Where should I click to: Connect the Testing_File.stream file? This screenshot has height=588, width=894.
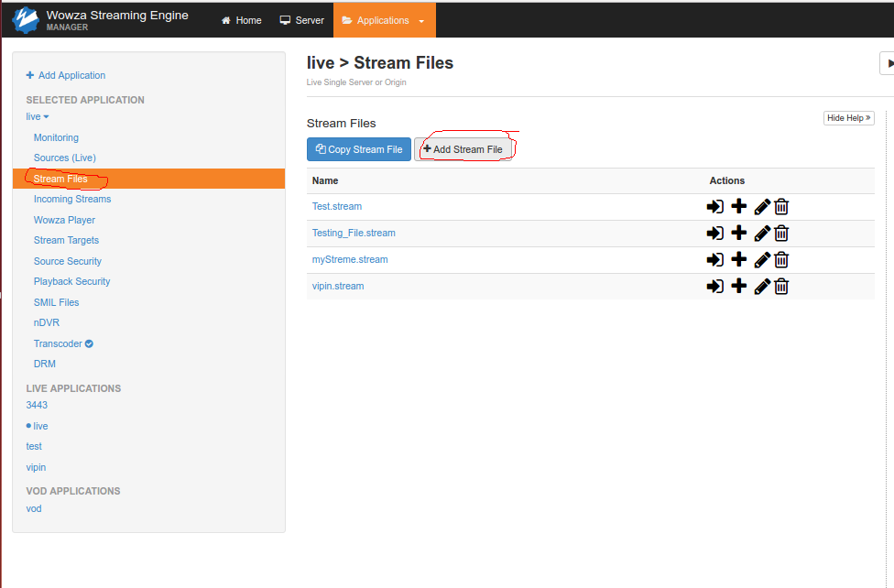point(715,234)
